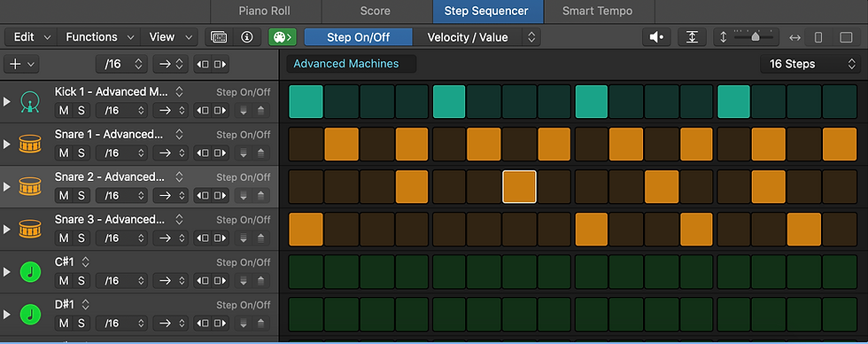
Task: Solo the Kick 1 row
Action: (x=81, y=110)
